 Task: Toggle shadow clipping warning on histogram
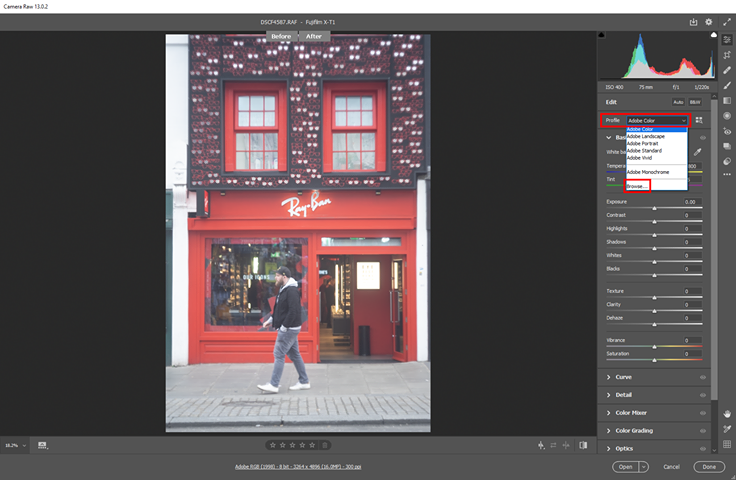(602, 35)
